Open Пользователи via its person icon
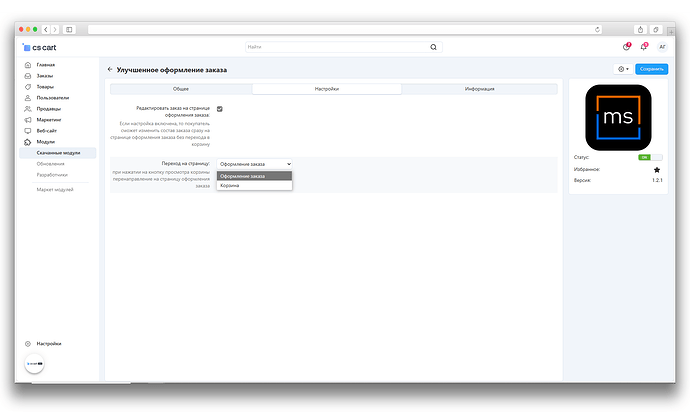 coord(28,98)
